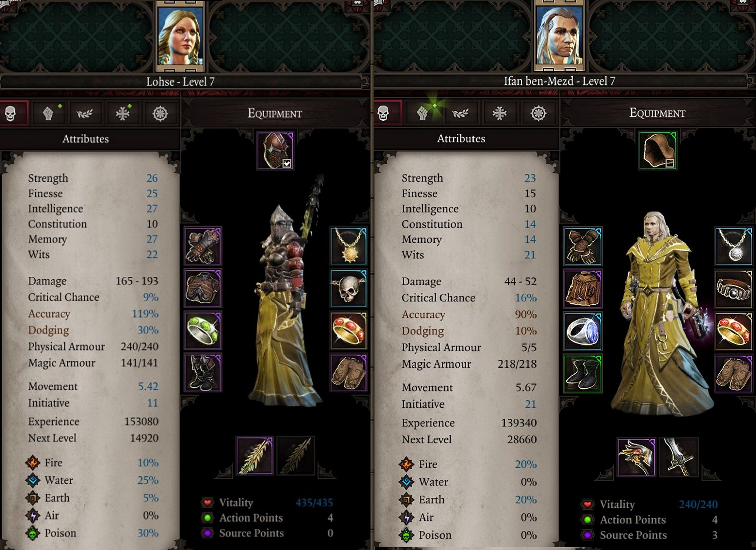Screen dimensions: 756x550
Task: Click Ifan's Poison resistance icon
Action: tap(406, 535)
